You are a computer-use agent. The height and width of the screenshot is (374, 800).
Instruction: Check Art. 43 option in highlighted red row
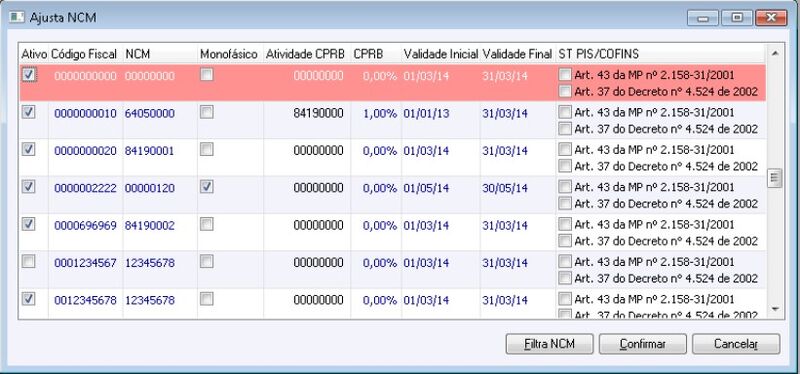point(565,76)
